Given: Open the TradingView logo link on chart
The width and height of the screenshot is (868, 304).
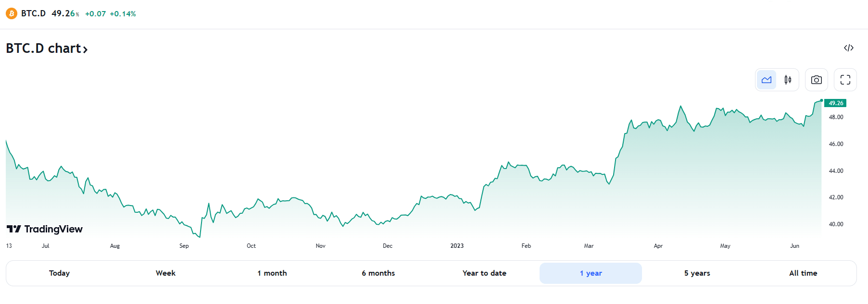Looking at the screenshot, I should pyautogui.click(x=45, y=229).
